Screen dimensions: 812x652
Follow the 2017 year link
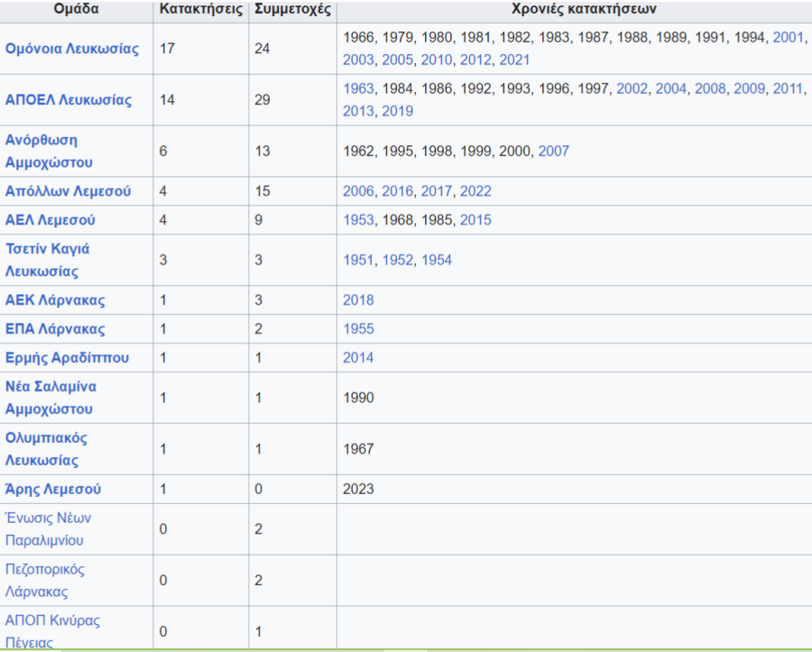point(436,191)
